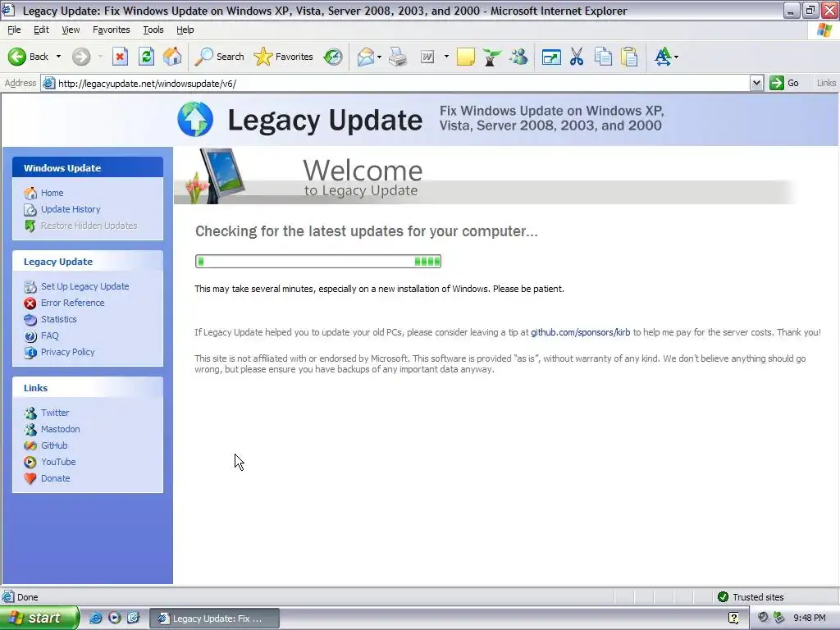Open the Mastodon link
The image size is (840, 630).
[x=61, y=429]
